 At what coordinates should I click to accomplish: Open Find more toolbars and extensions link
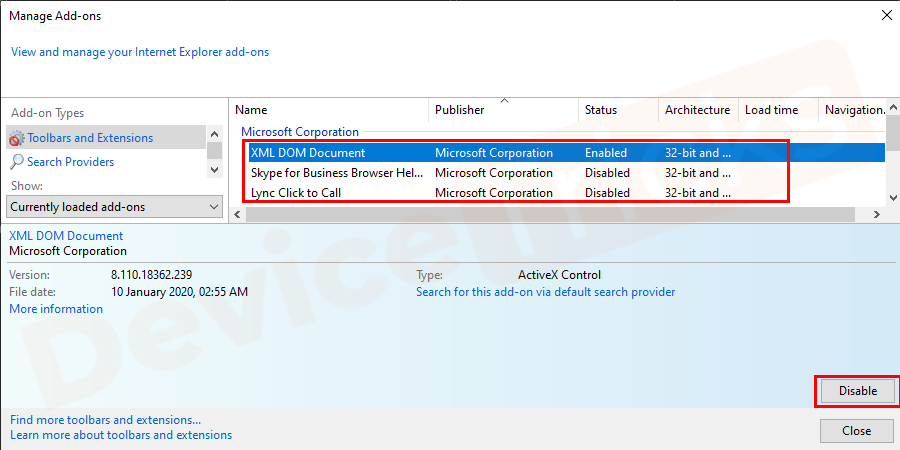[106, 420]
